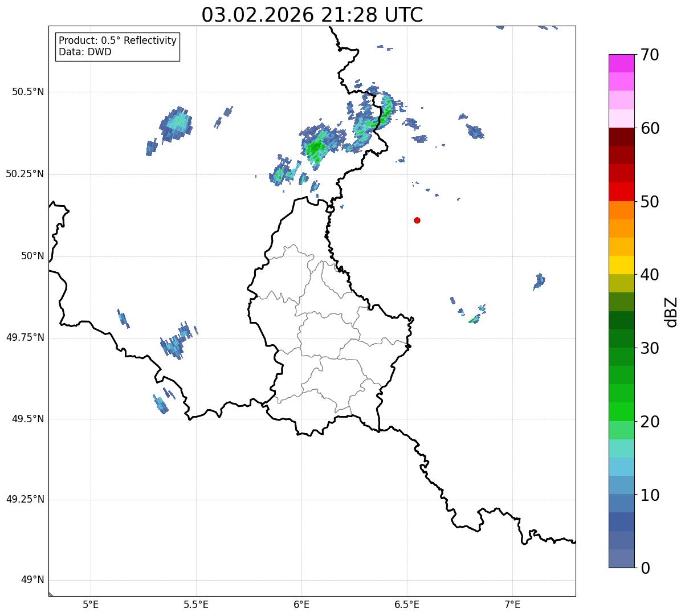Click the small radar echo near 7.1°E 49.92°N

(539, 281)
